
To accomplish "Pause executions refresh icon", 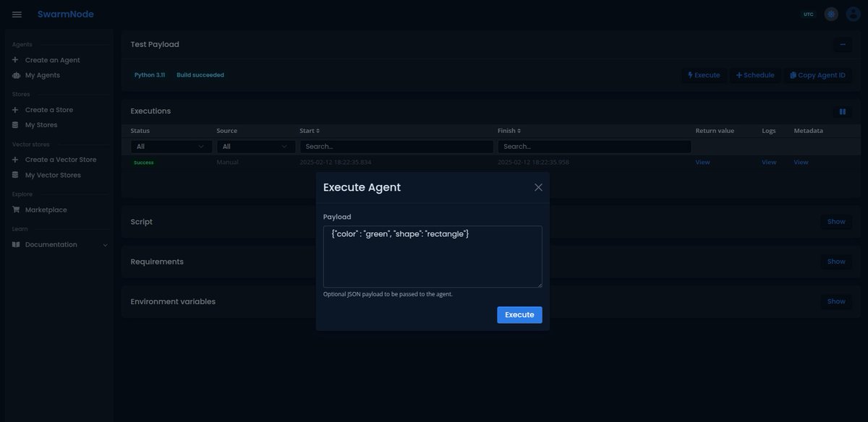I will pyautogui.click(x=842, y=111).
